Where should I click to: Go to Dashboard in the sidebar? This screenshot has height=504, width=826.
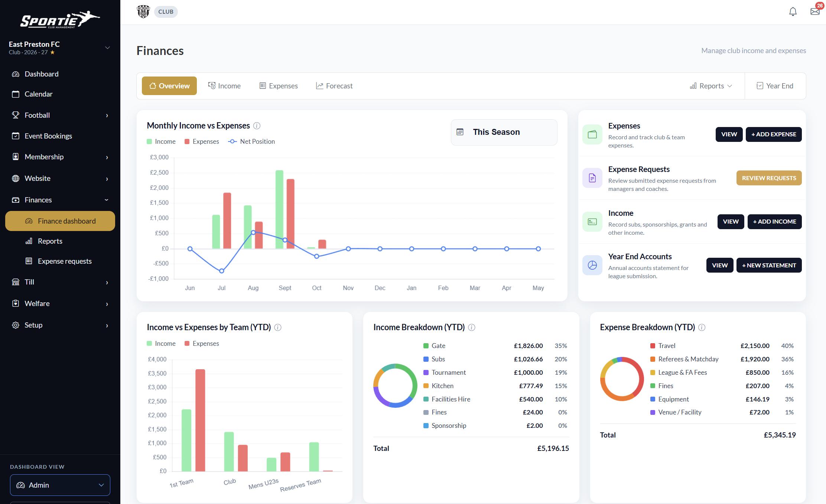(x=60, y=74)
